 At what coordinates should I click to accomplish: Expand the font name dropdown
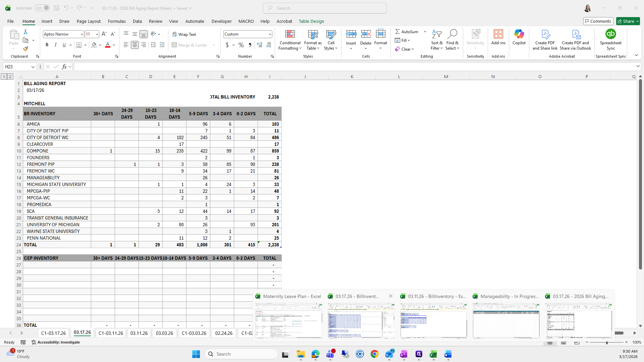82,34
